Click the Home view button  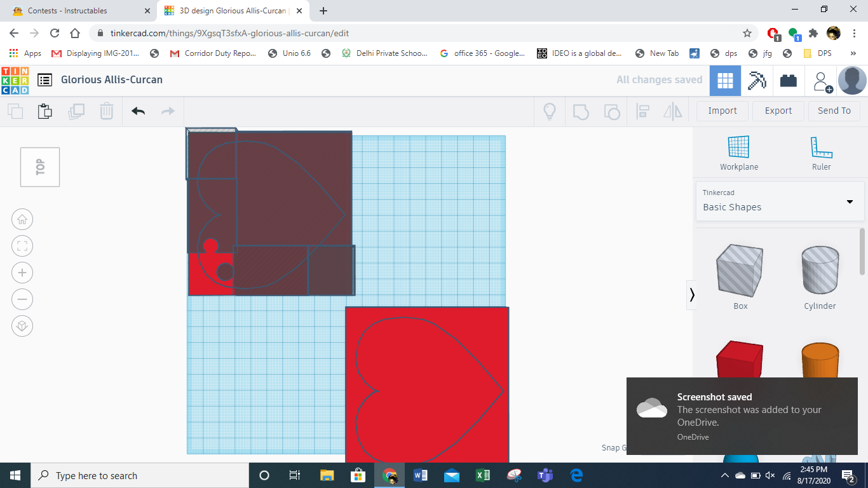[x=22, y=220]
